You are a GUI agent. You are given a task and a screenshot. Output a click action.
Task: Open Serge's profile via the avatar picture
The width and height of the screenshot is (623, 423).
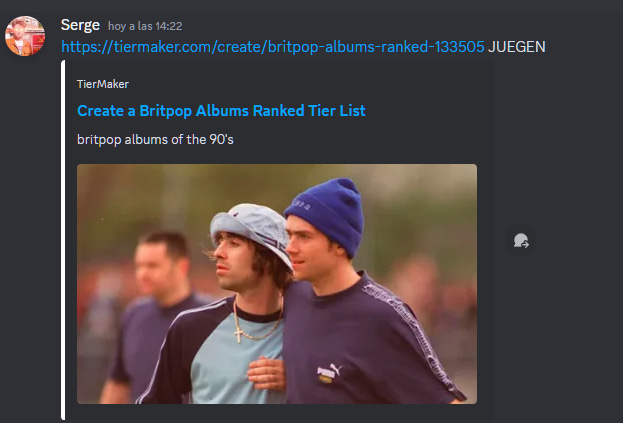25,36
